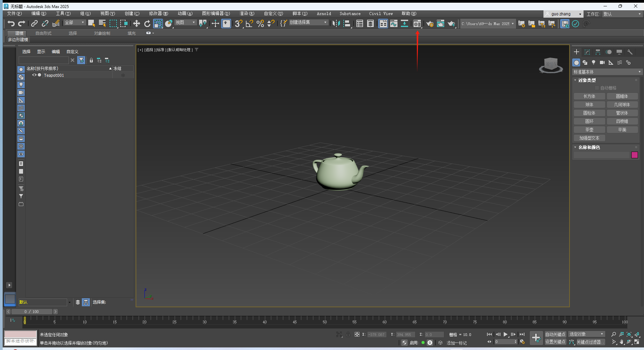Activate Select and Rotate tool

pyautogui.click(x=147, y=23)
